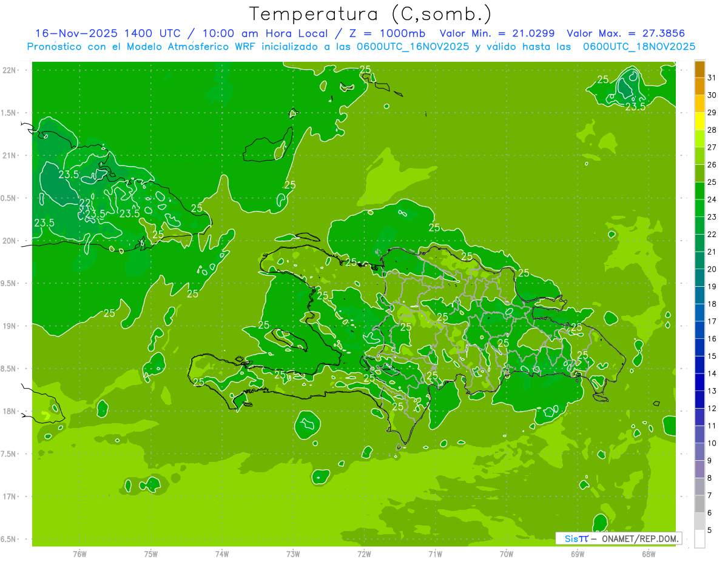Click the "72W" longitude axis label
Screen dimensions: 728x562
[x=364, y=554]
